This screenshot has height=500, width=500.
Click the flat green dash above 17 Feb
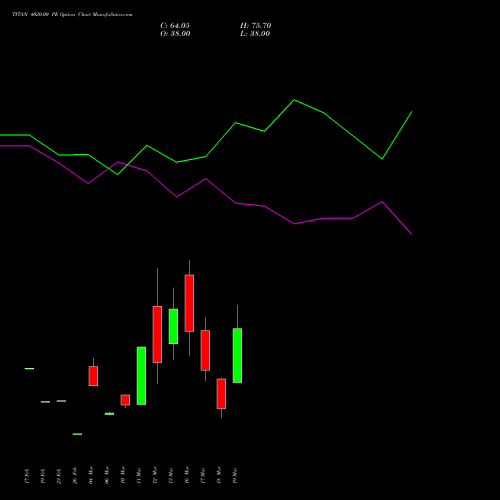pos(29,368)
